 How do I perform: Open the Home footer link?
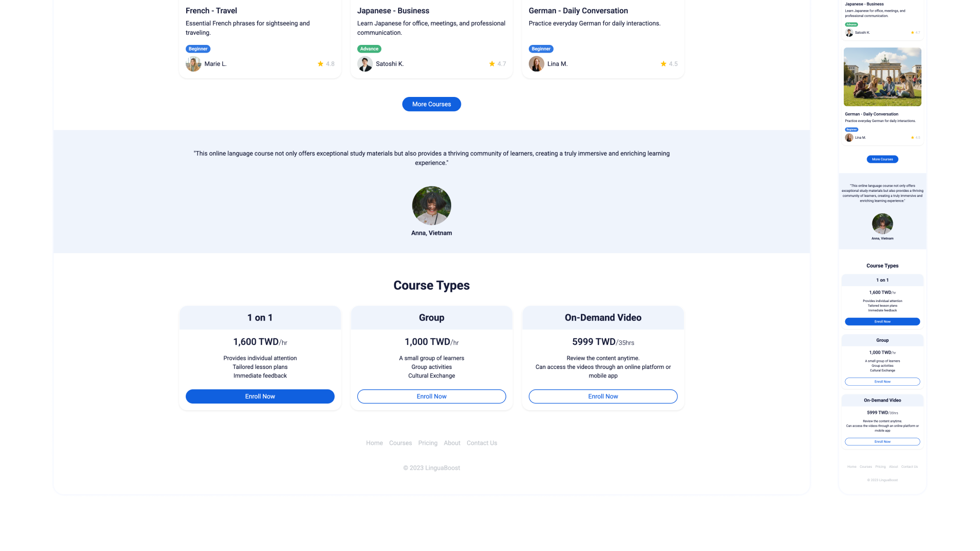[374, 443]
